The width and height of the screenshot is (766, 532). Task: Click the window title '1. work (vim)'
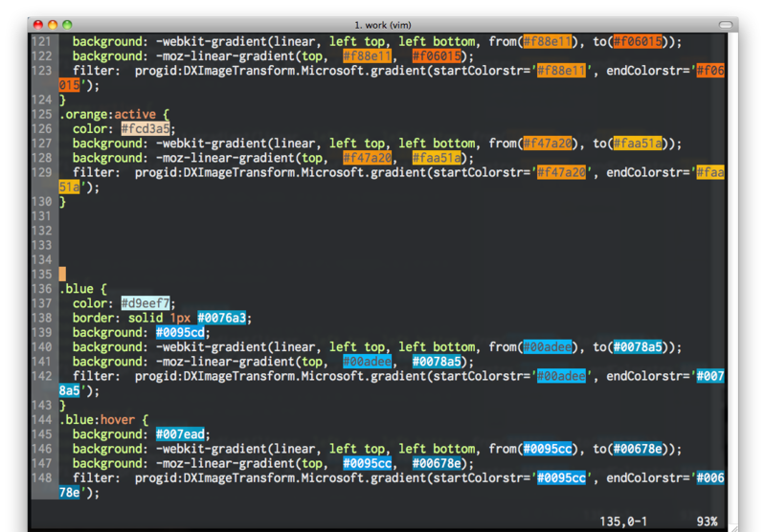point(382,25)
